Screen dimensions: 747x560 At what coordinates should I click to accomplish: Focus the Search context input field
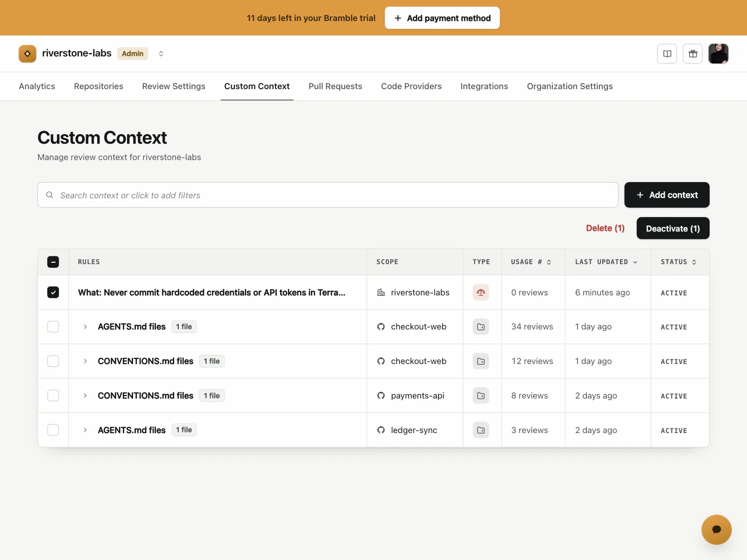[328, 195]
